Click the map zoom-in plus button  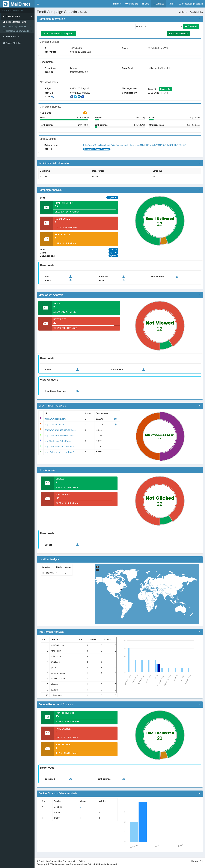98,567
